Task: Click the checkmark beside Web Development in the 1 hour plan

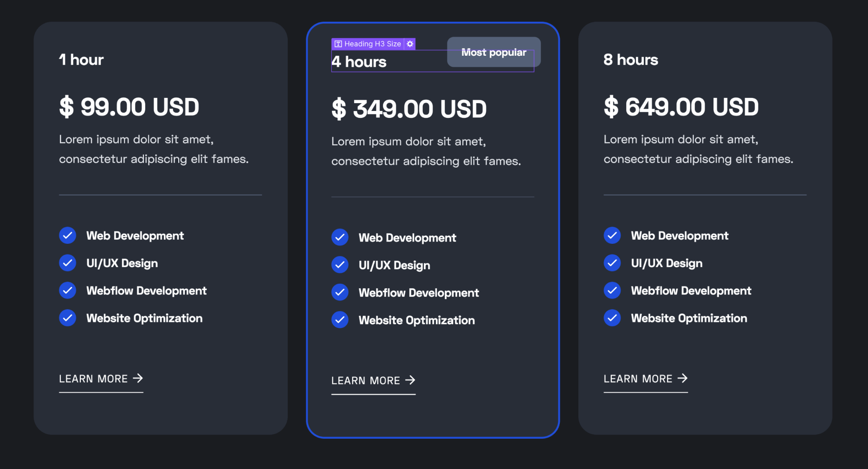Action: click(x=68, y=235)
